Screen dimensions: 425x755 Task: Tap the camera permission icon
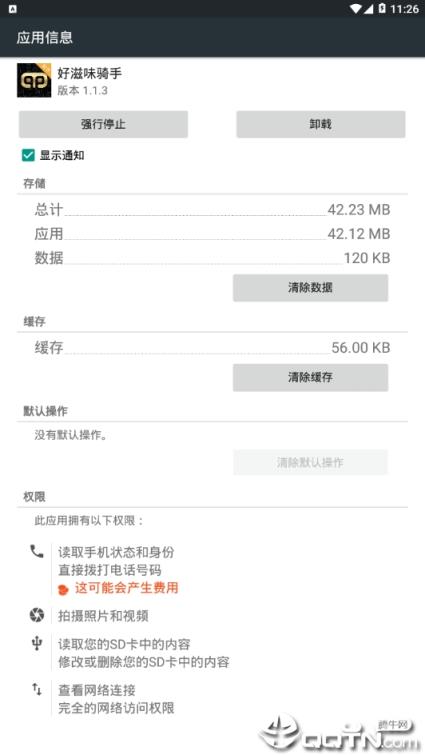click(x=37, y=615)
